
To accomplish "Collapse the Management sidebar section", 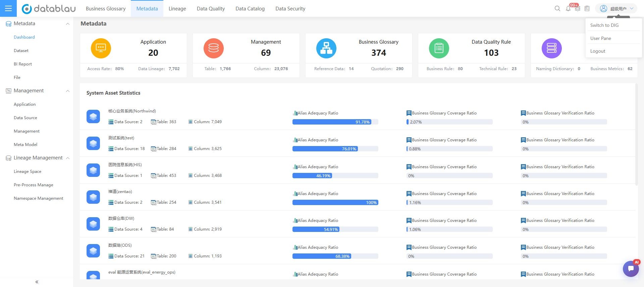I will (68, 91).
